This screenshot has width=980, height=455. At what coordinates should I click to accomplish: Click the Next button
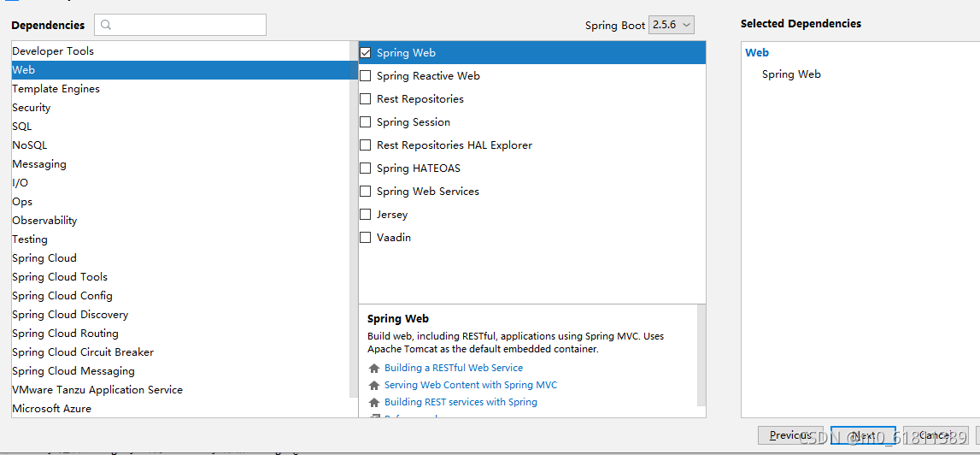[863, 435]
